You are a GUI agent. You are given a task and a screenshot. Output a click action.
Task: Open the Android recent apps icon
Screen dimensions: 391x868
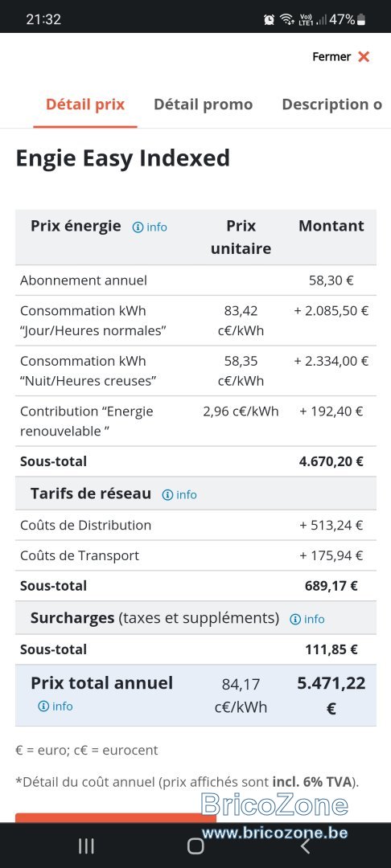click(86, 845)
